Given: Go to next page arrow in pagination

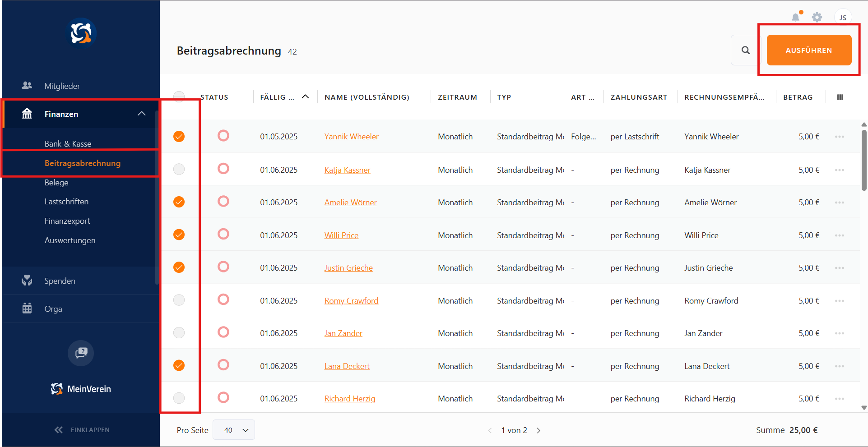Looking at the screenshot, I should (x=538, y=430).
